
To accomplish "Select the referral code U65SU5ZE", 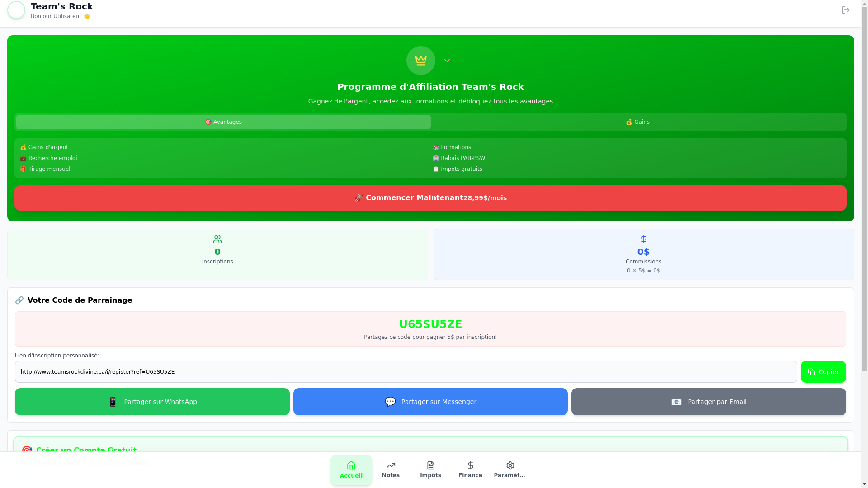I will (x=430, y=324).
